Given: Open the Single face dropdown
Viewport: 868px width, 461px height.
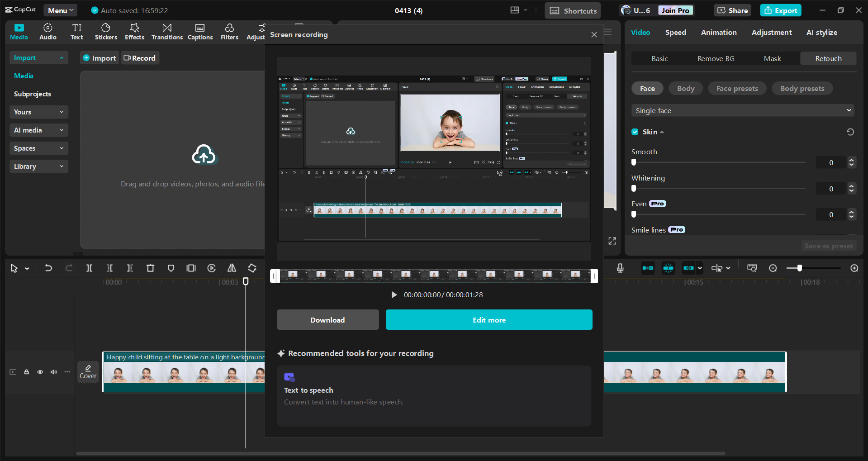Looking at the screenshot, I should [742, 110].
